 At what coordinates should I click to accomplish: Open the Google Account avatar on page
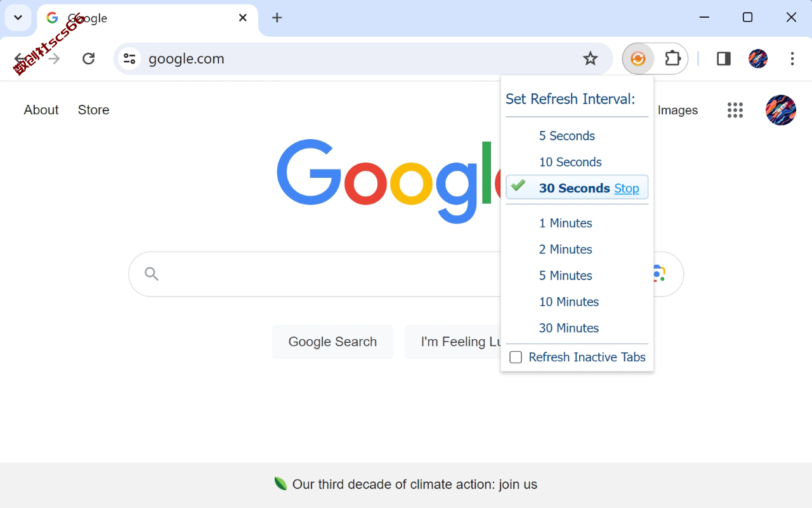(781, 110)
